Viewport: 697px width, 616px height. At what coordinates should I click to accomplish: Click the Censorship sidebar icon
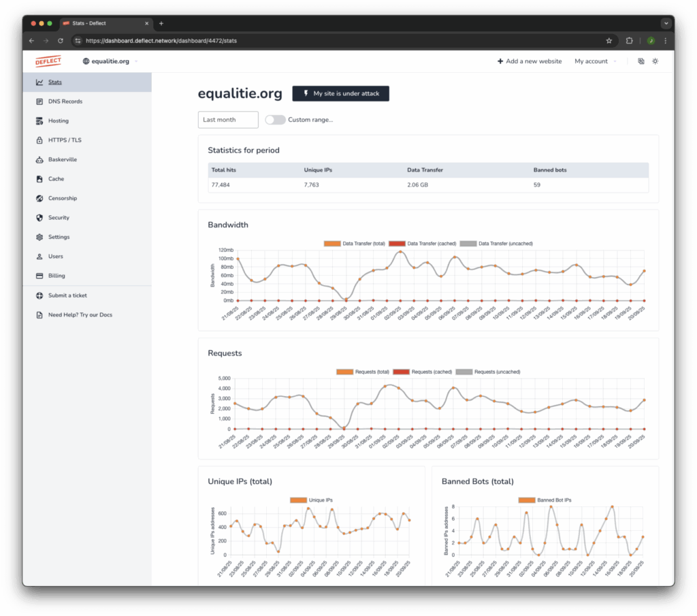click(40, 198)
